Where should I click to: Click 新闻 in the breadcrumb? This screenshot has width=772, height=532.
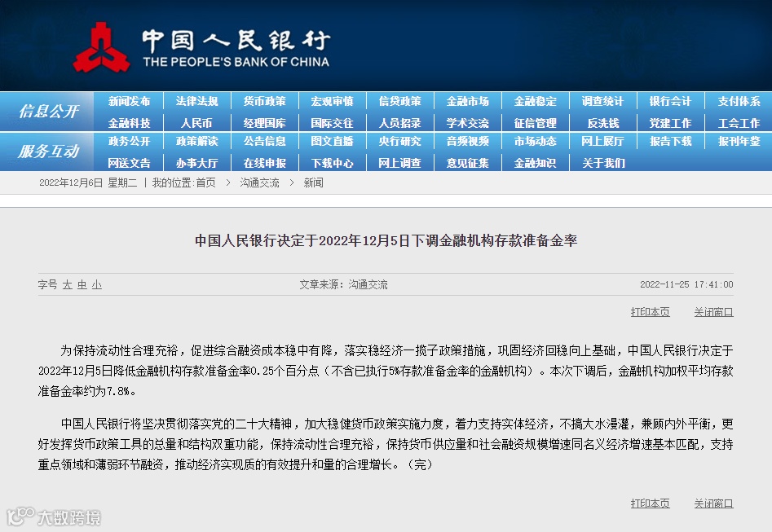click(313, 183)
